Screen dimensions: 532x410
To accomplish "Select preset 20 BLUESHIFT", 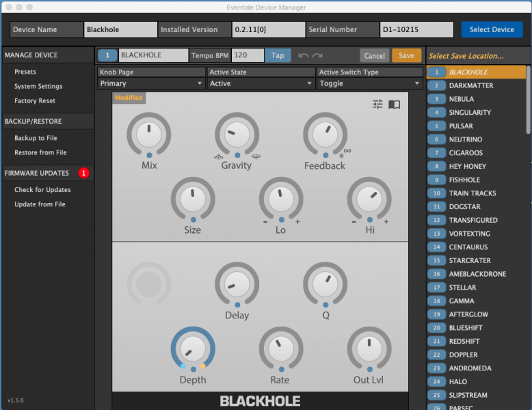I will (x=476, y=328).
